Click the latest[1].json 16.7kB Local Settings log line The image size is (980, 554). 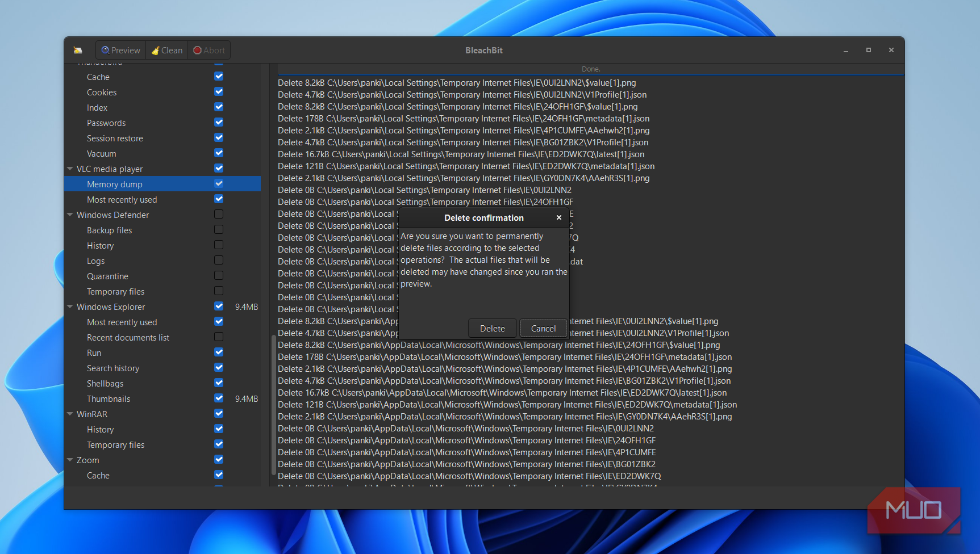pyautogui.click(x=461, y=154)
